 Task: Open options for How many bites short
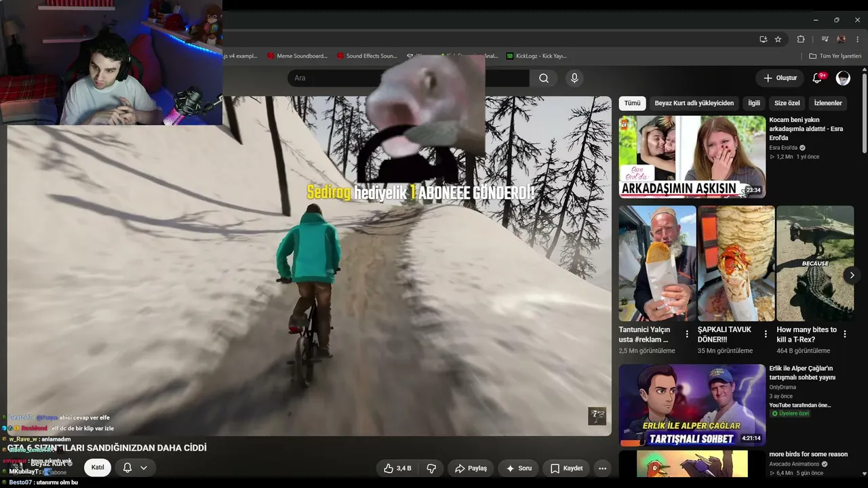coord(845,334)
